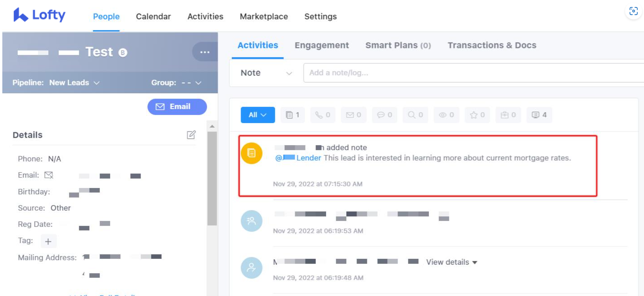The height and width of the screenshot is (296, 644).
Task: Filter activities by text message icon
Action: (x=384, y=115)
